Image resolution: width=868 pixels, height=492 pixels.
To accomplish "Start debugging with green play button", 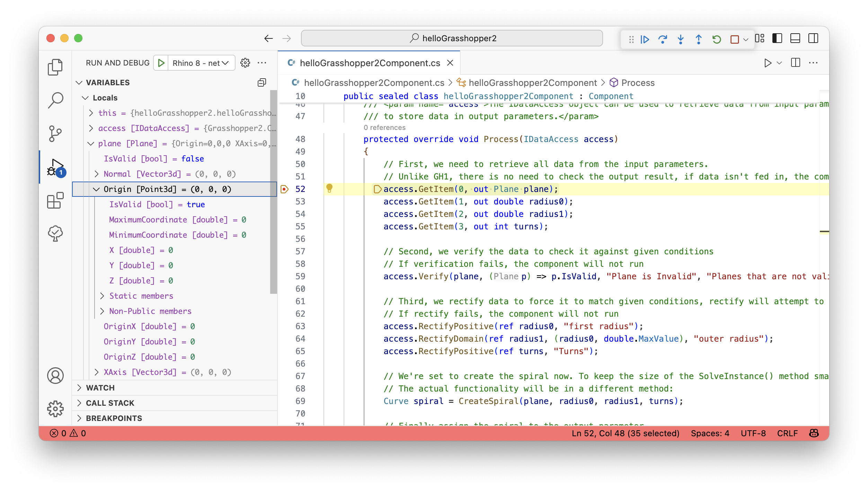I will [x=161, y=63].
